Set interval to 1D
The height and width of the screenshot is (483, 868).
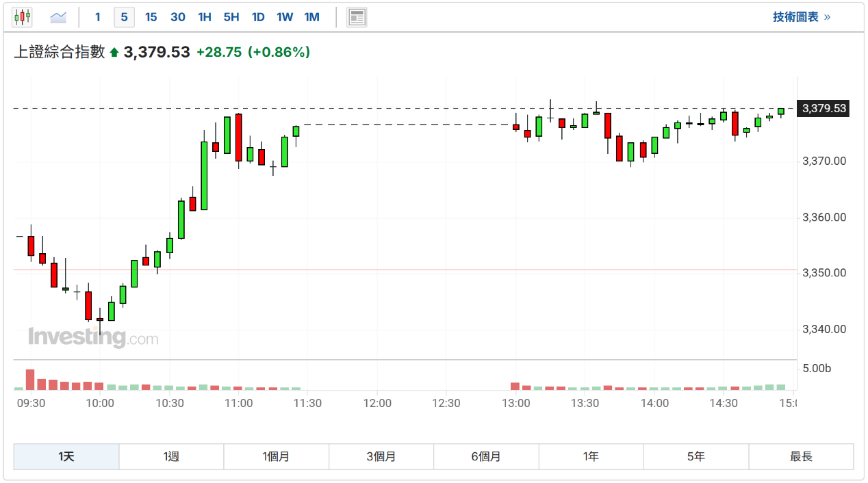258,17
